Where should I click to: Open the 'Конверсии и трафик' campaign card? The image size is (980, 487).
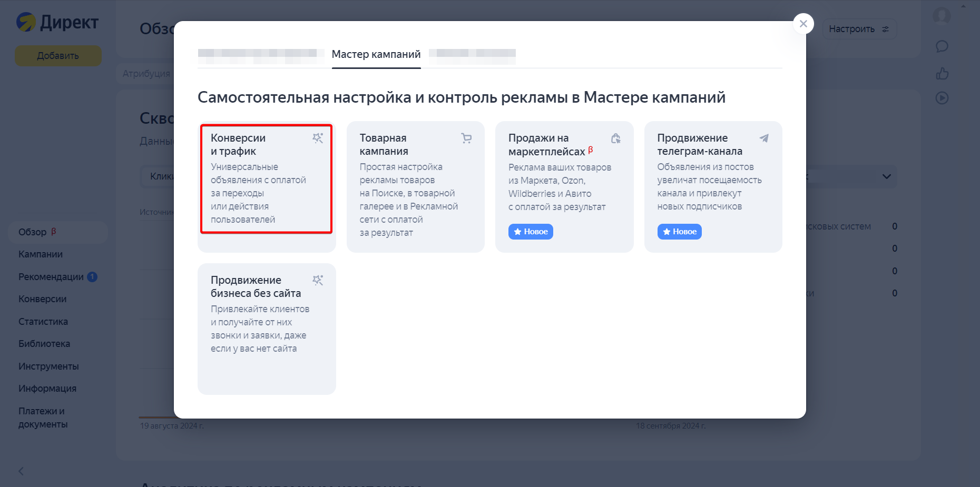coord(267,187)
